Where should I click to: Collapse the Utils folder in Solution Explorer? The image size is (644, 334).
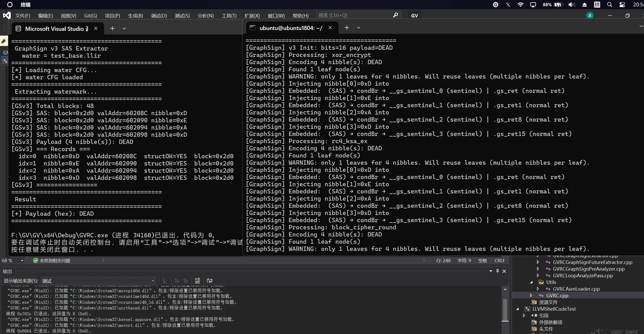click(x=531, y=282)
